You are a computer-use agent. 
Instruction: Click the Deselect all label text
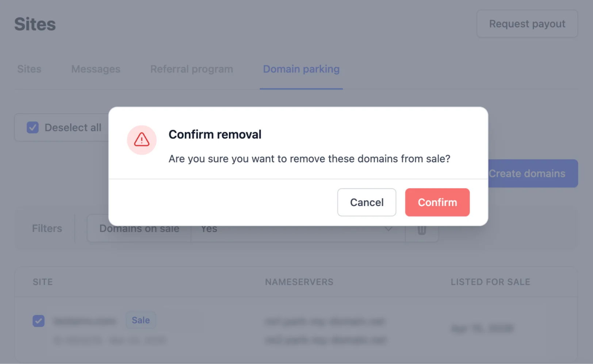tap(73, 128)
